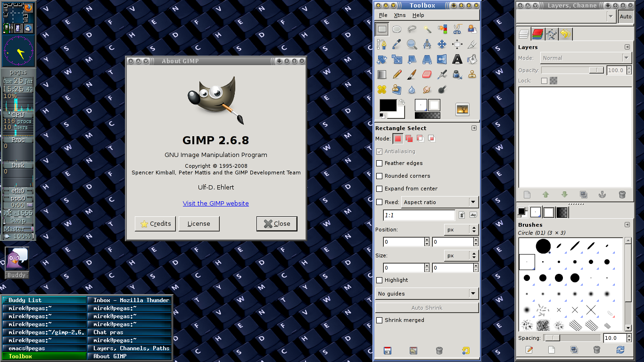
Task: Activate the Zoom magnifier tool
Action: click(412, 44)
